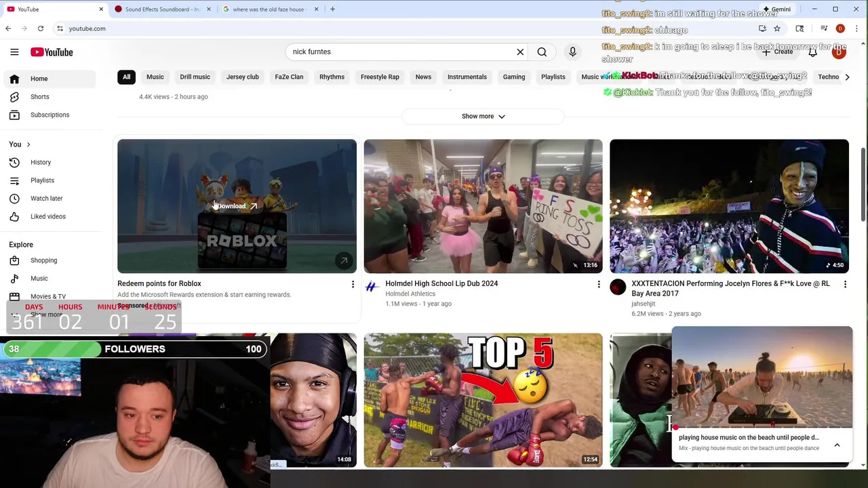Close the 'where was the old faze house' tab

pos(316,9)
